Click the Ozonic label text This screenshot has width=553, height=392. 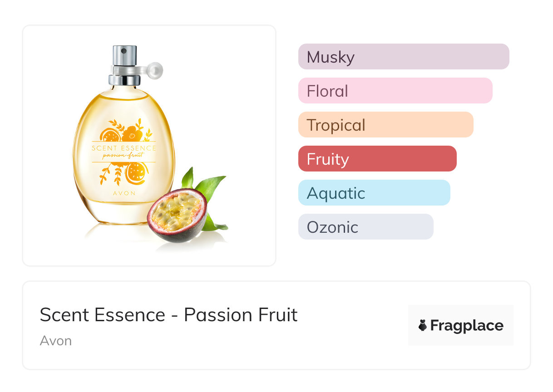[x=332, y=227]
